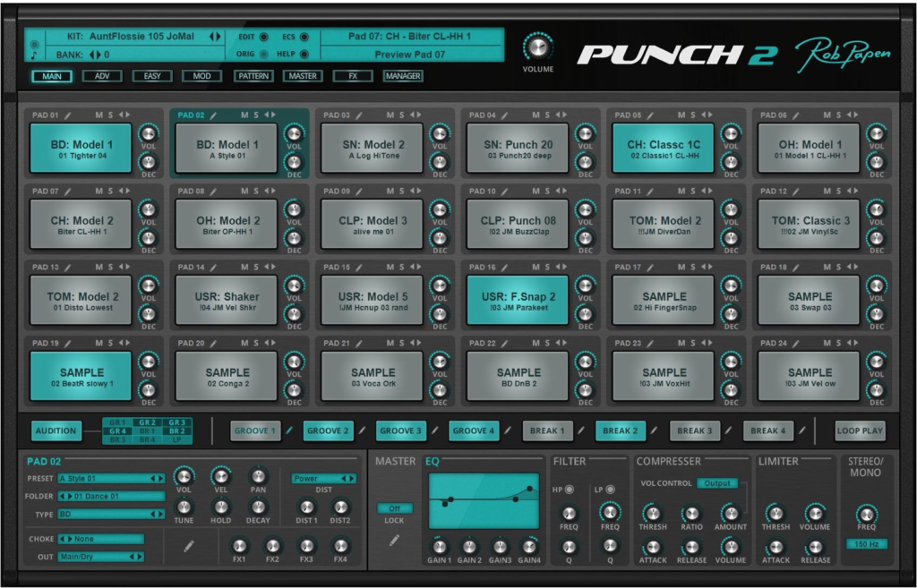Viewport: 917px width, 588px height.
Task: Toggle the HELP indicator on
Action: click(304, 53)
